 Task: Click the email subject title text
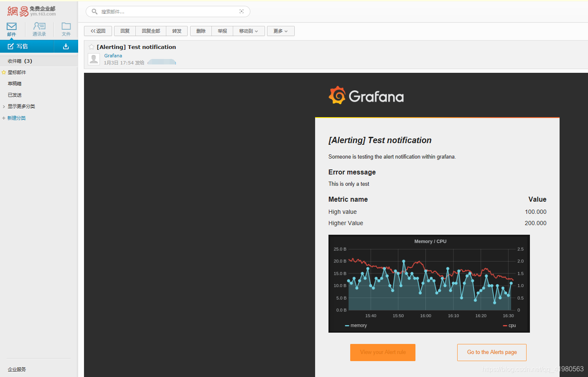[136, 47]
